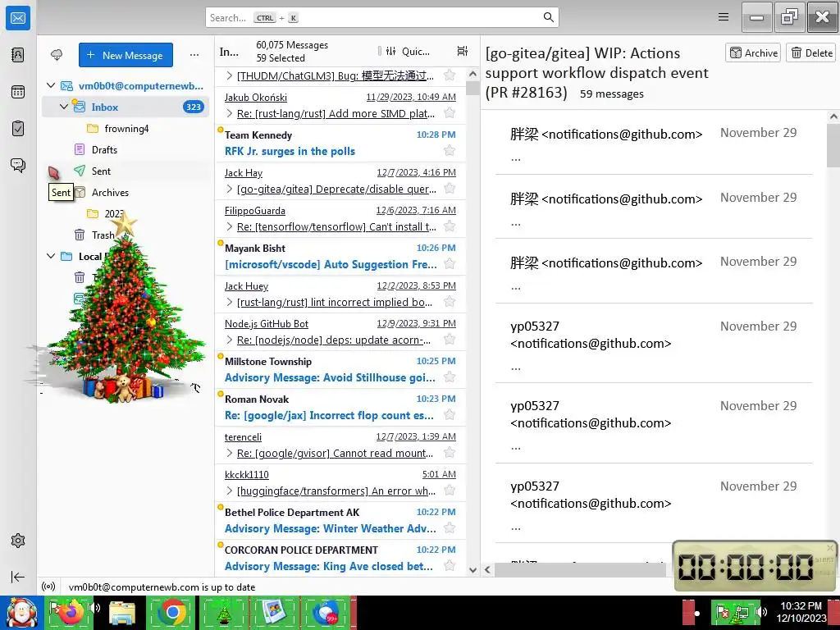Click the system tray network icon
Image resolution: width=840 pixels, height=630 pixels.
[x=742, y=612]
